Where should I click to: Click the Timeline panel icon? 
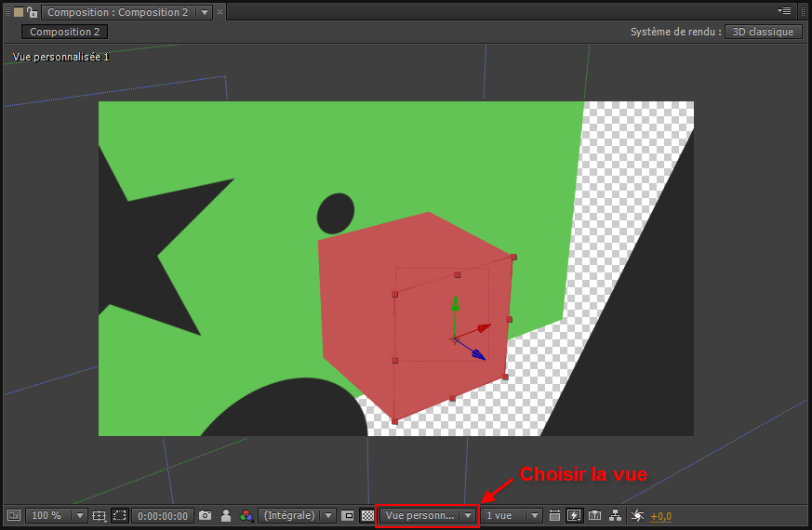pyautogui.click(x=595, y=515)
